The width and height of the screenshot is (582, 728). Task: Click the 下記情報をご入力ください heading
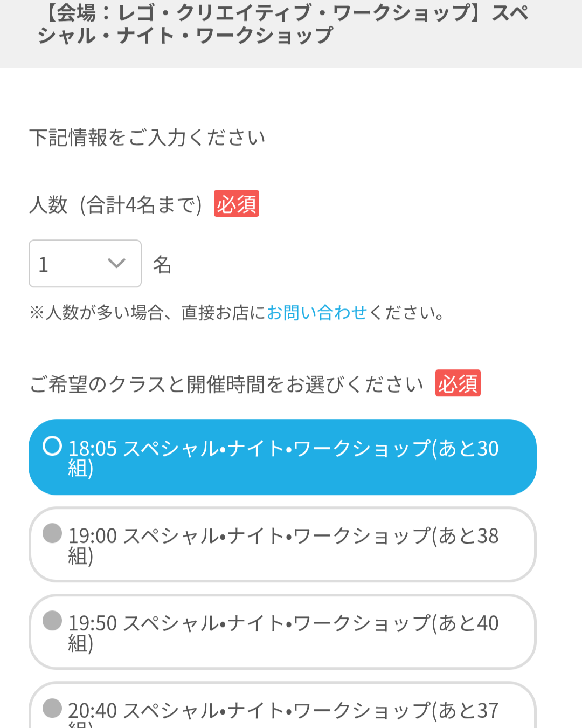click(147, 138)
